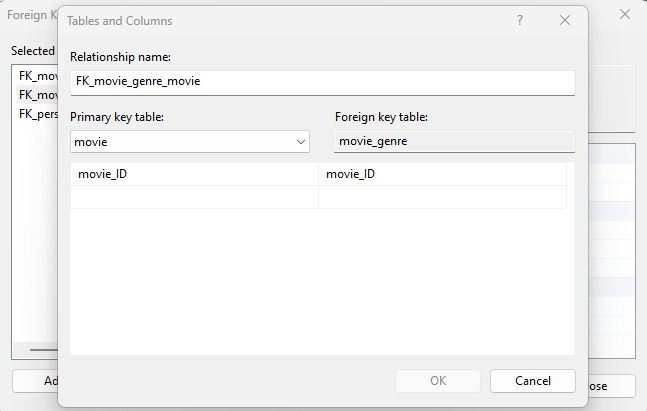Select the first FK_mov relationship in the list
647x411 pixels.
click(36, 76)
